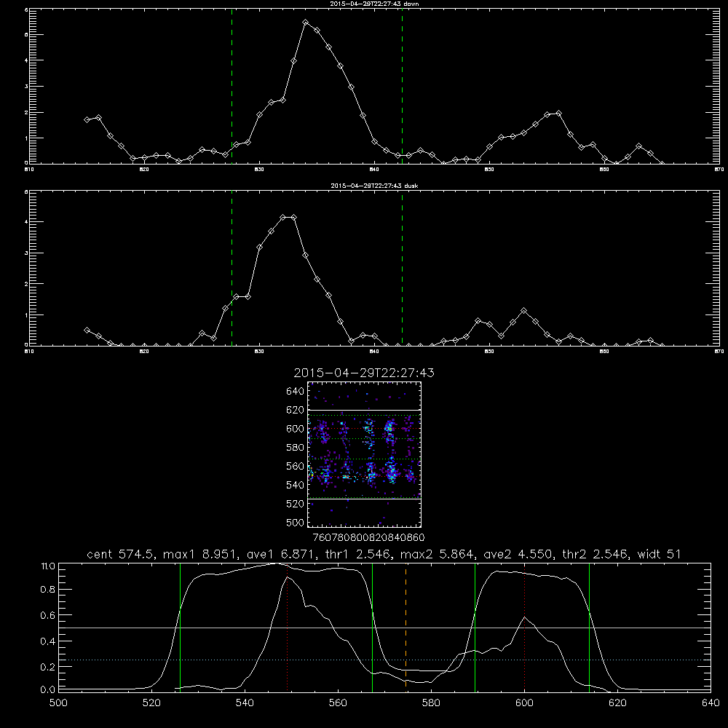Screen dimensions: 728x728
Task: Click the red dotted peak line near 549
Action: 288,627
